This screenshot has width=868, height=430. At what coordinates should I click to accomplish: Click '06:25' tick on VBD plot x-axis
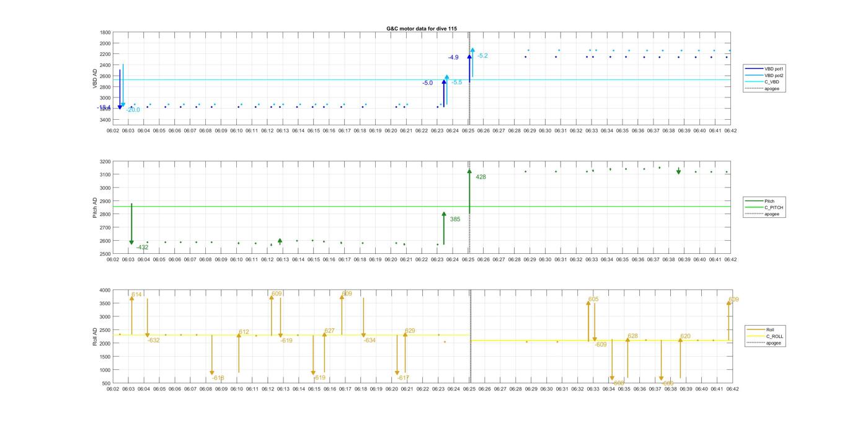468,131
